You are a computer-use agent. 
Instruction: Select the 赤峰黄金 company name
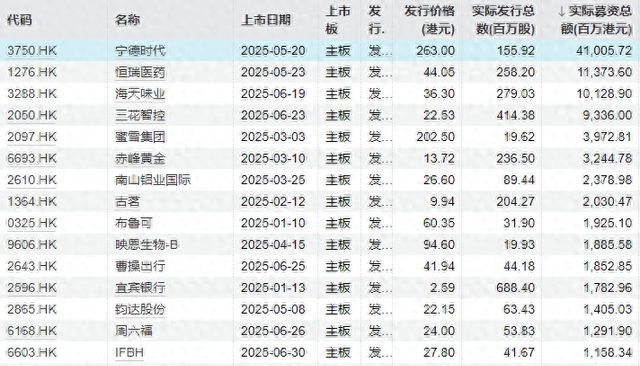pos(140,158)
